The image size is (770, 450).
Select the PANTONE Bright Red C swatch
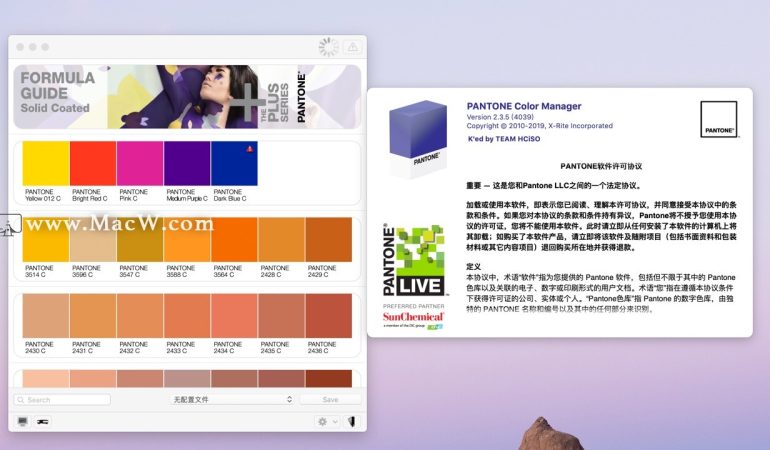(93, 164)
